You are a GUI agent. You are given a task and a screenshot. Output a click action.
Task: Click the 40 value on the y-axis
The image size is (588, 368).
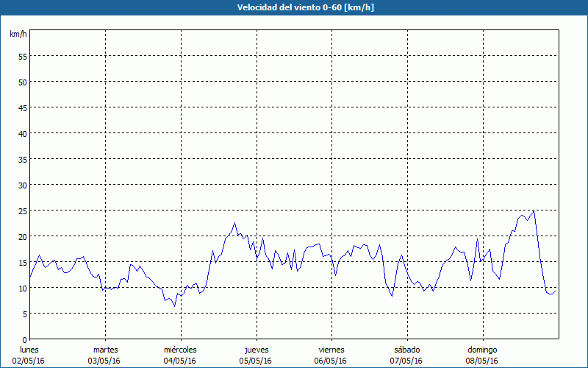[22, 133]
